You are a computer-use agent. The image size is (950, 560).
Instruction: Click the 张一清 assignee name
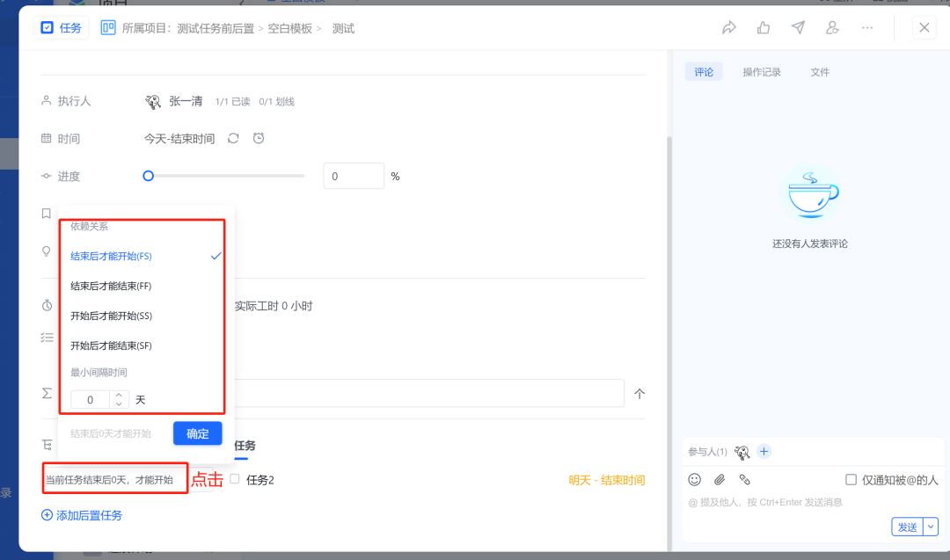[x=186, y=101]
